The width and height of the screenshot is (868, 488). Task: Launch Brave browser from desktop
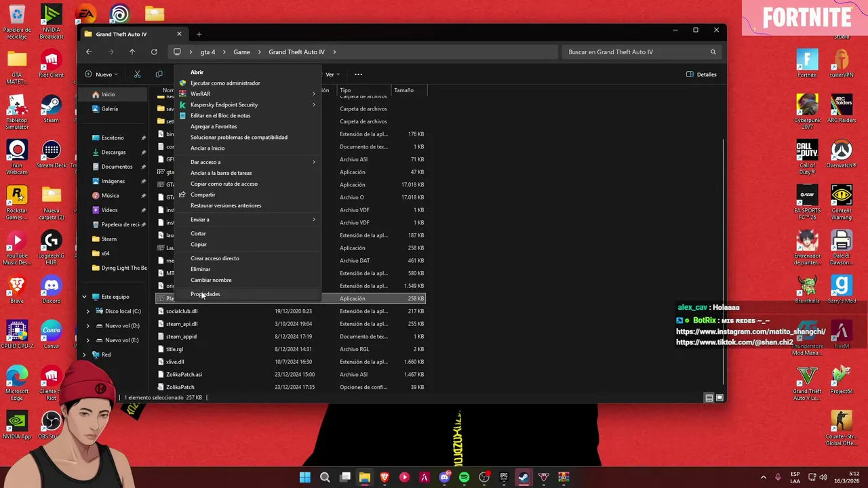pos(17,289)
